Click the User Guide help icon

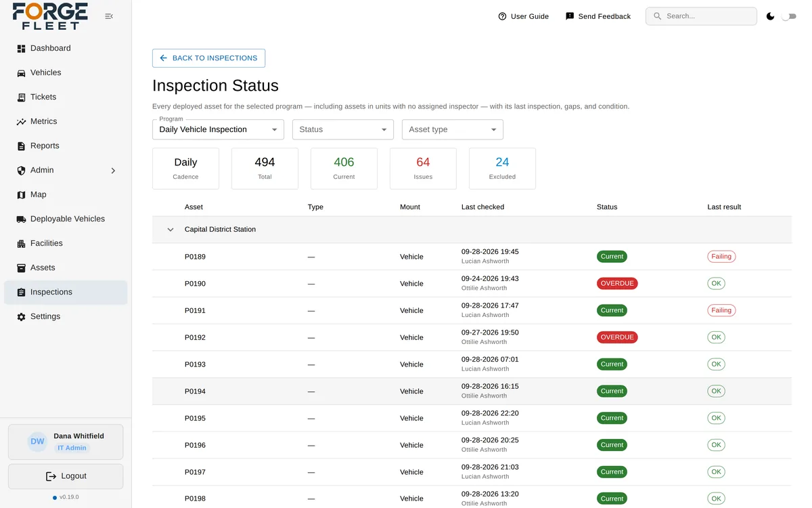point(502,16)
